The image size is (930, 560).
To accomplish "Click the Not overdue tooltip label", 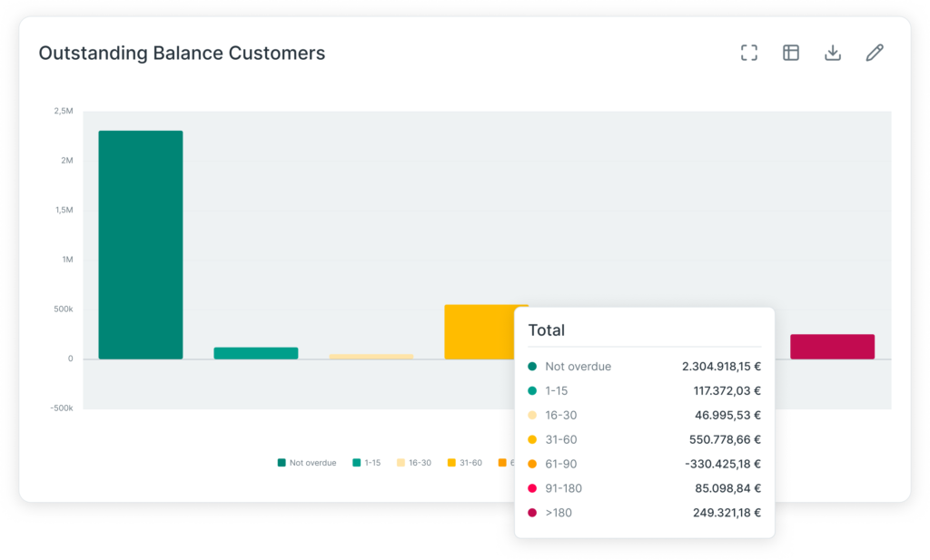I will tap(578, 366).
